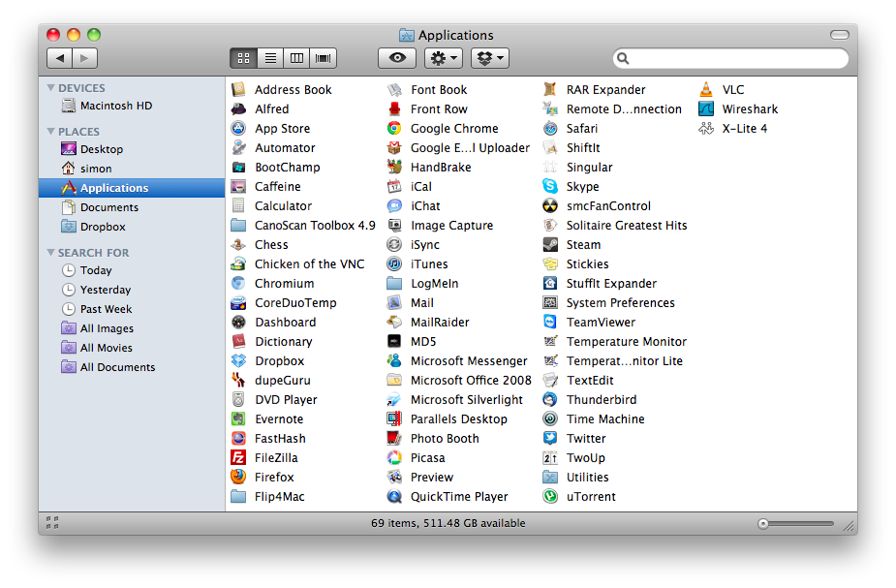Screen dimensions: 896x588
Task: Select the Firefox icon
Action: 238,478
